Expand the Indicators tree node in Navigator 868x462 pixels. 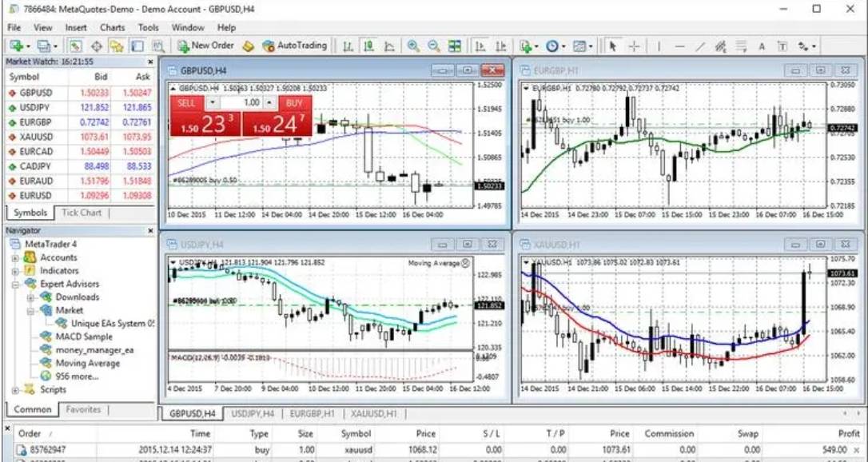pos(15,271)
